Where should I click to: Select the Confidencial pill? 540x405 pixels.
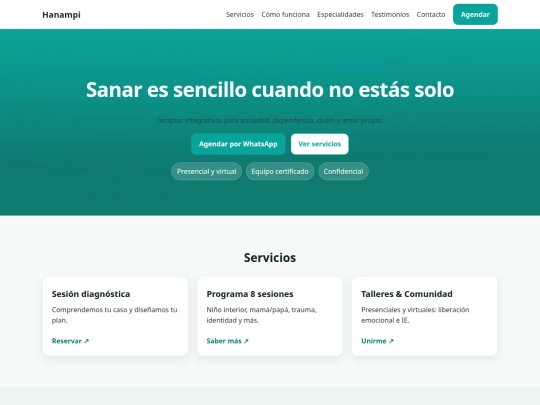tap(343, 171)
